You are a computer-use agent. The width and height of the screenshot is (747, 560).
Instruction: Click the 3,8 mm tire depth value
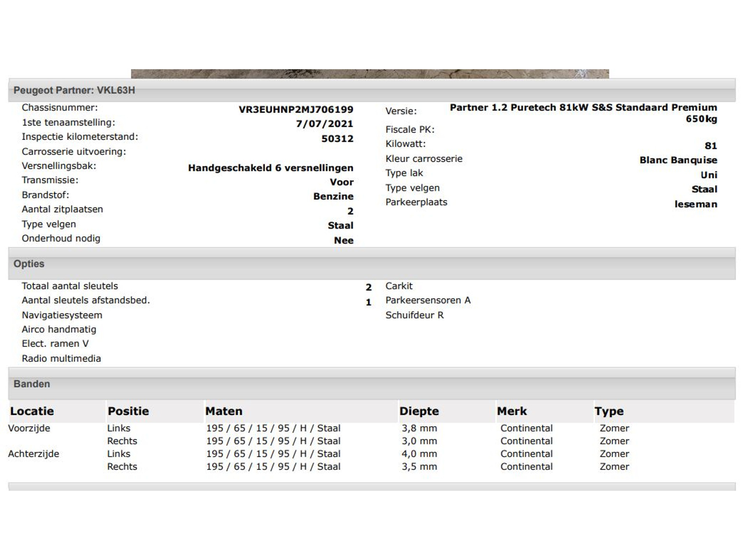click(419, 428)
